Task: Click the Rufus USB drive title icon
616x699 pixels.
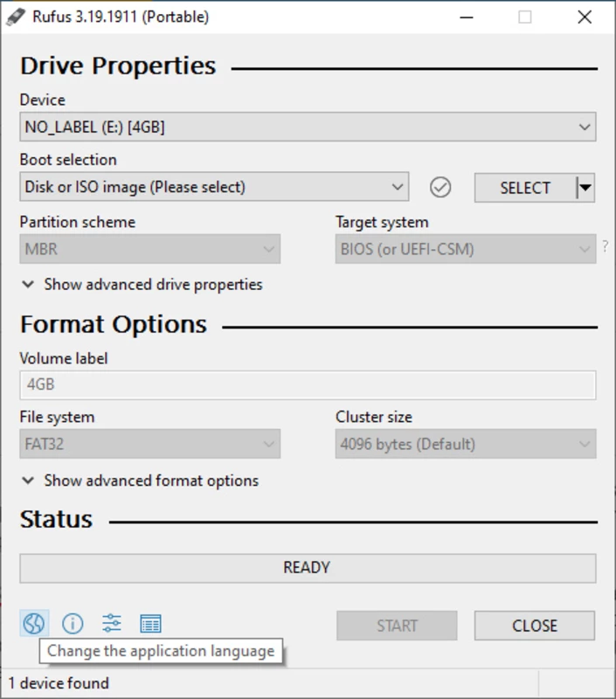Action: click(x=16, y=17)
